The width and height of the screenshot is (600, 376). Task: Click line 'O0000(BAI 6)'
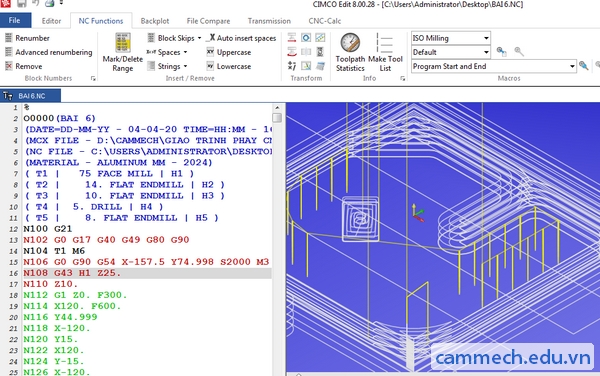(x=59, y=118)
